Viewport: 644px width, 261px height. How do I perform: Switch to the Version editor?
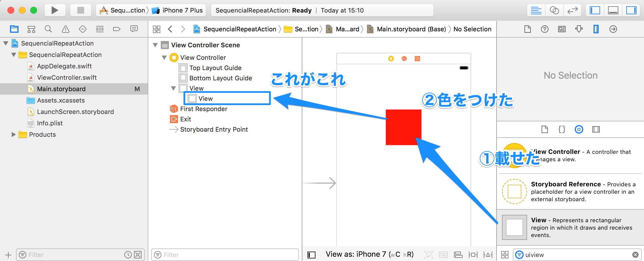tap(572, 11)
